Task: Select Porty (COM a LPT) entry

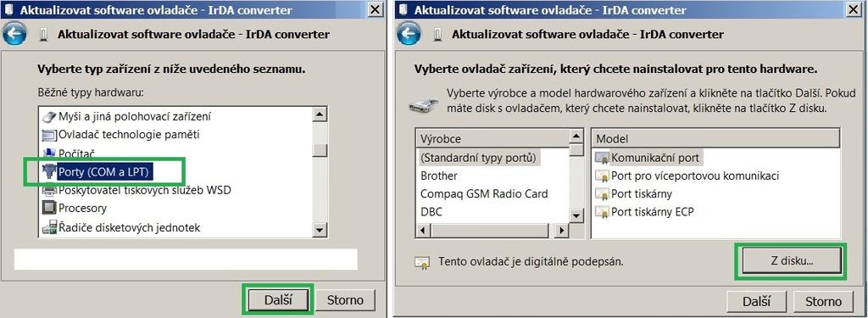Action: pos(104,172)
